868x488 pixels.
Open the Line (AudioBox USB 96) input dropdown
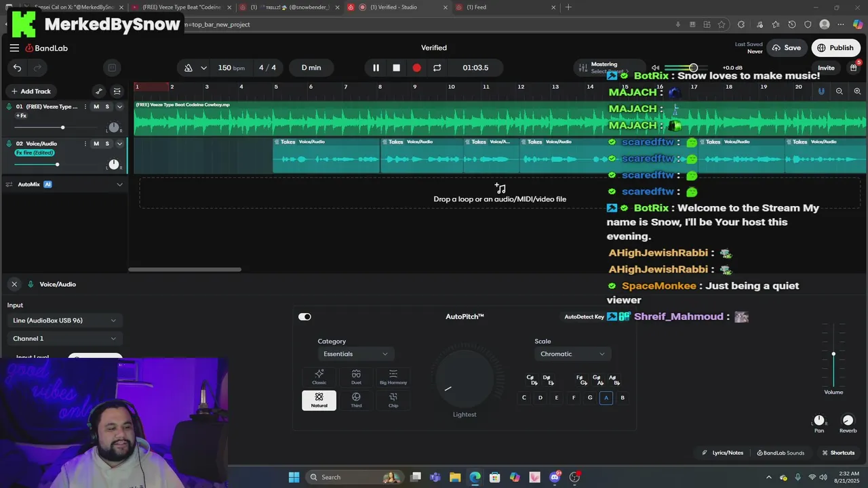pos(64,321)
